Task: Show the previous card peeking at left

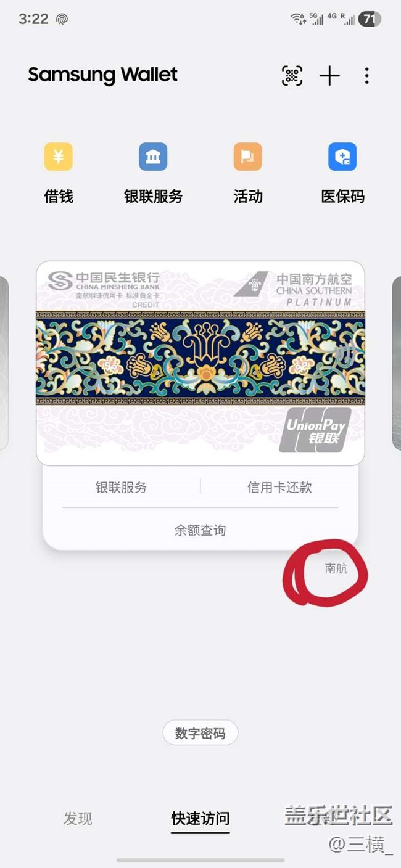Action: coord(4,363)
